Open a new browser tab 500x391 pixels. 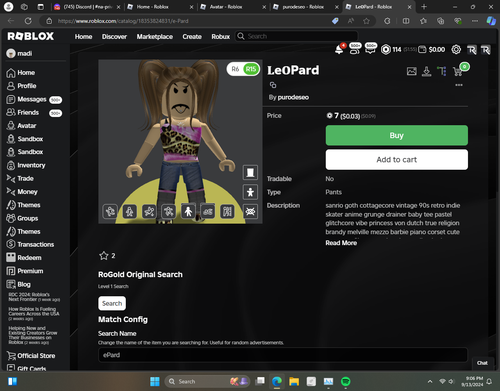424,7
